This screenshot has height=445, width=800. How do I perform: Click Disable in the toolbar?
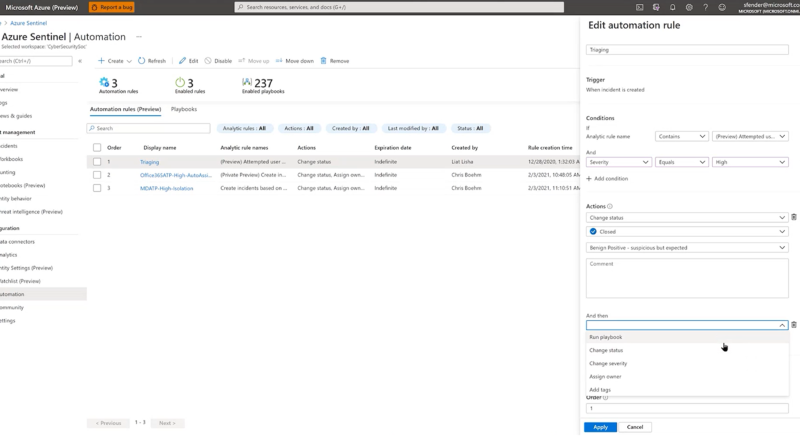tap(218, 61)
